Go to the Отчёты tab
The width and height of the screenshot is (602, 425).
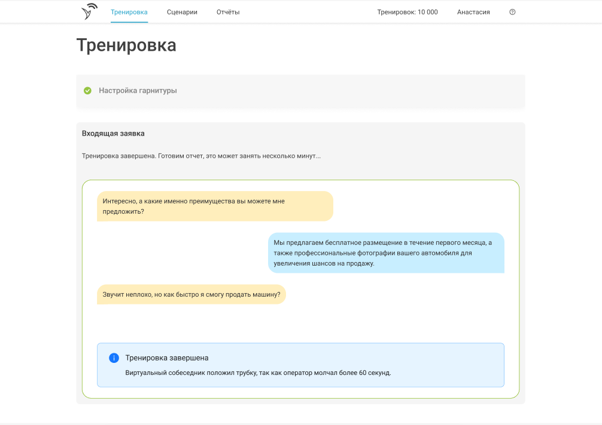[228, 12]
